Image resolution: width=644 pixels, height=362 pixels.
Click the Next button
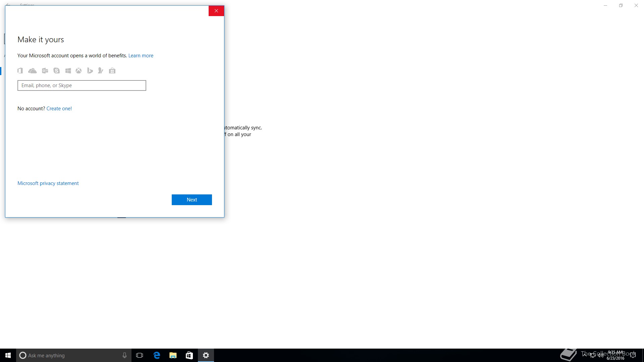(192, 200)
